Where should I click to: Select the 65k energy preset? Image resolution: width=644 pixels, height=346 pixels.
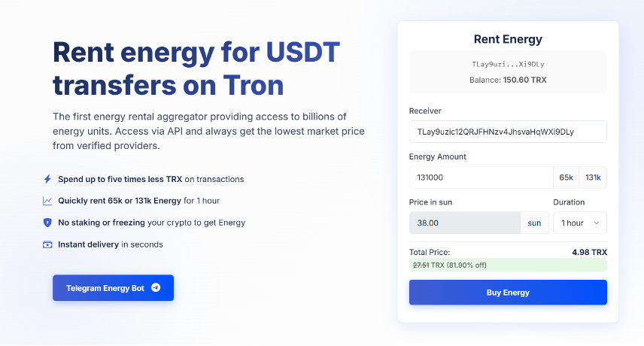(566, 178)
